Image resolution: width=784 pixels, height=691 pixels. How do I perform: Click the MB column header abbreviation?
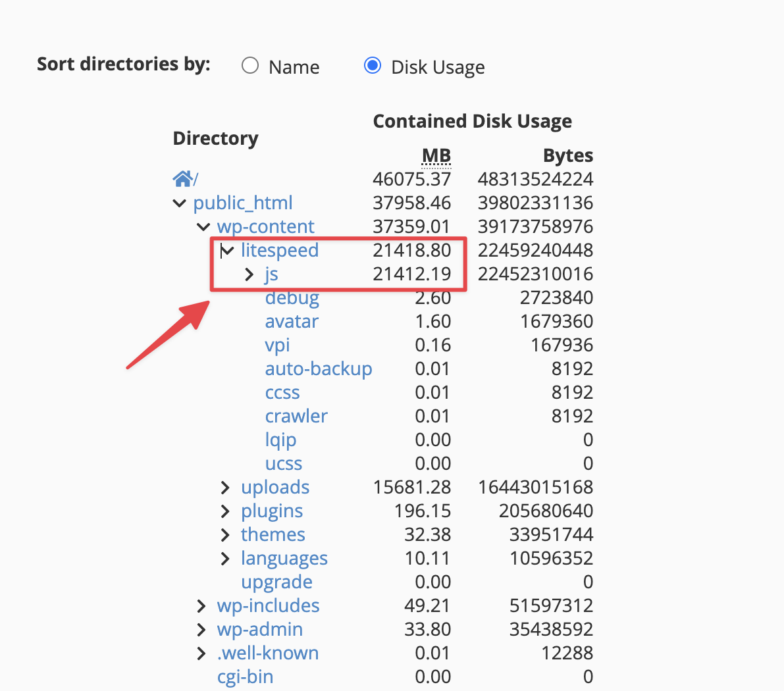tap(436, 155)
